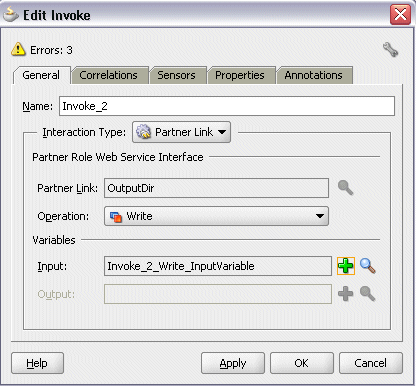Click the Cancel button

pos(371,363)
